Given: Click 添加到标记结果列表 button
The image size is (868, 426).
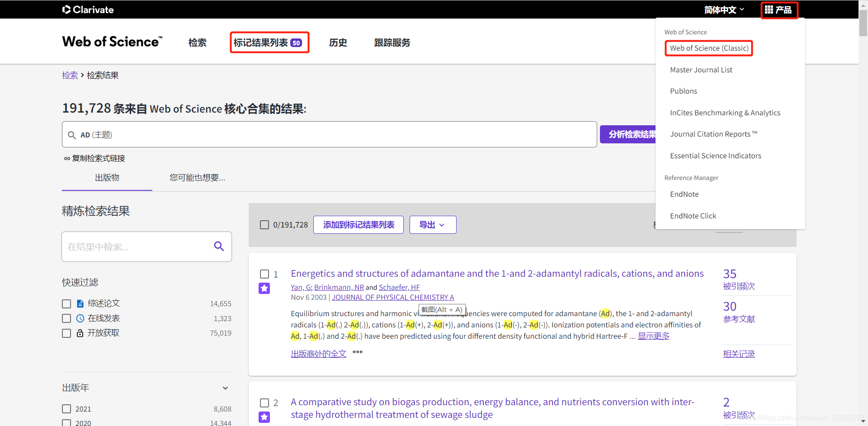Looking at the screenshot, I should click(x=359, y=225).
